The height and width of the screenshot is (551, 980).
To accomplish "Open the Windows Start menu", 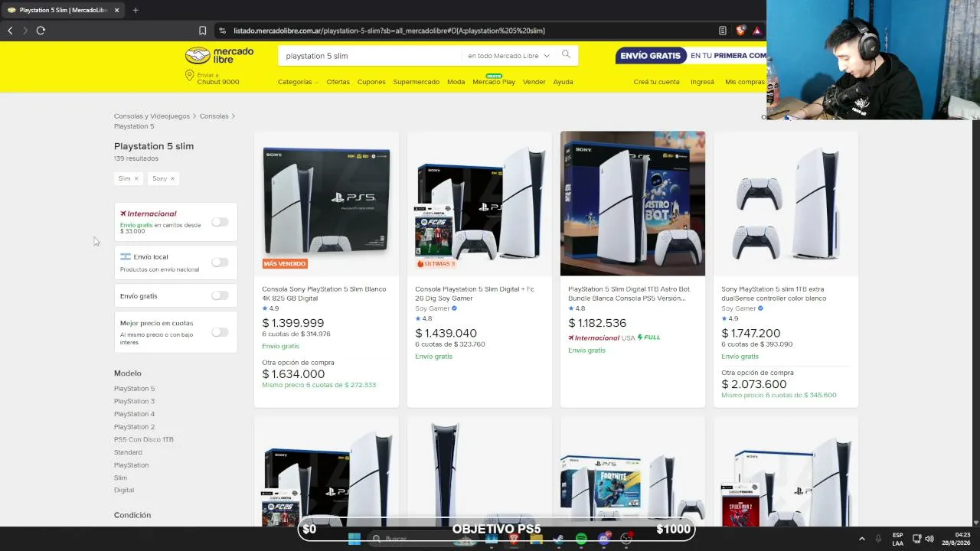I will (354, 539).
